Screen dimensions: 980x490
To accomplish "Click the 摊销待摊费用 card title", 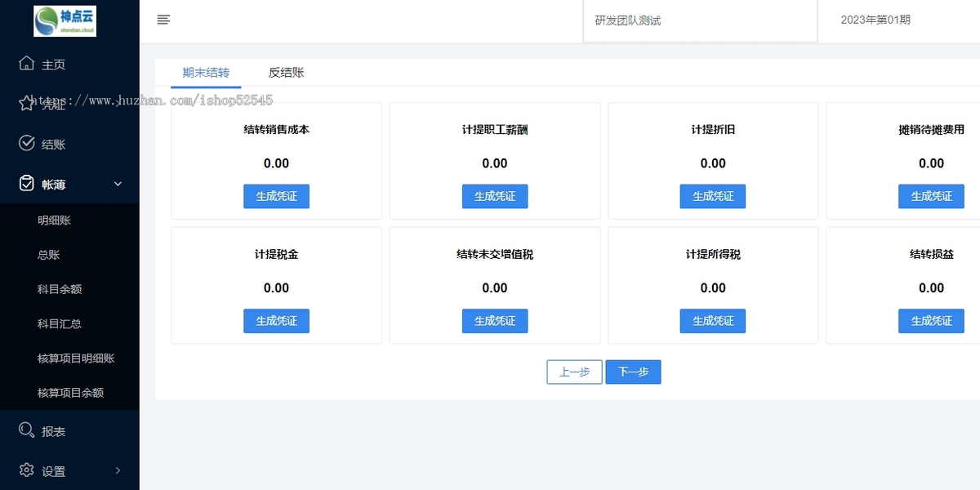I will tap(931, 130).
